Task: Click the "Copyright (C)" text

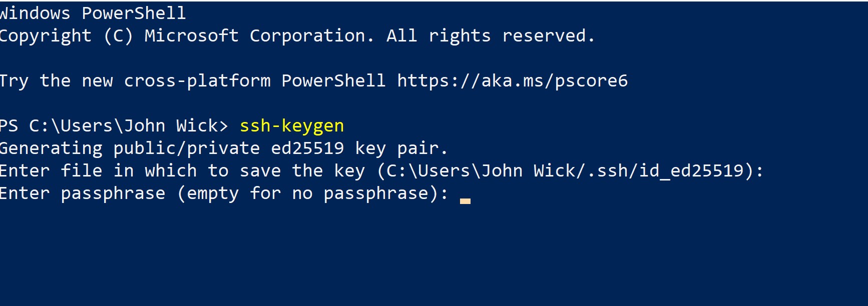Action: coord(66,36)
